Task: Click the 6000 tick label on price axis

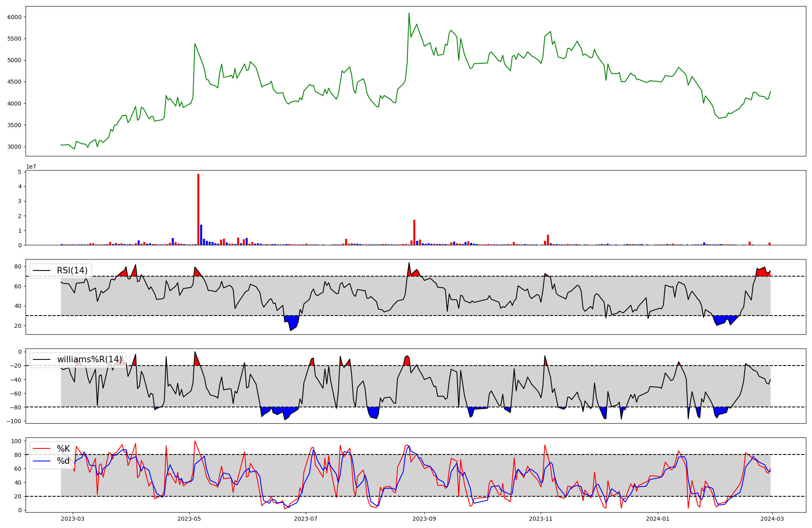Action: click(15, 17)
